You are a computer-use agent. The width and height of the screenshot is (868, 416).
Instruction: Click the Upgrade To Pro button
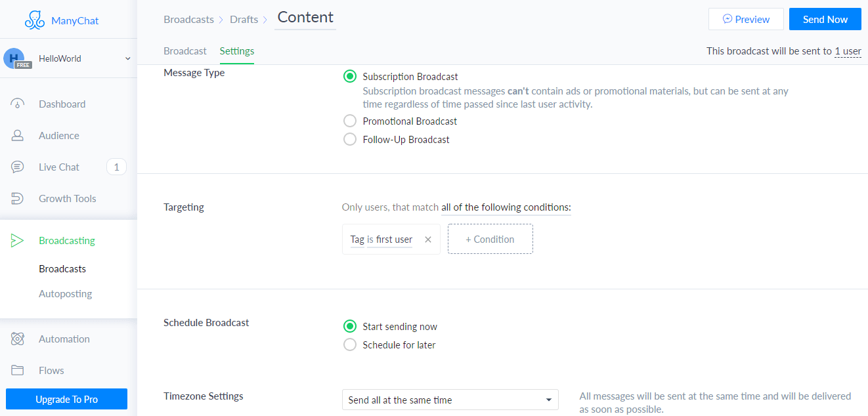(66, 399)
